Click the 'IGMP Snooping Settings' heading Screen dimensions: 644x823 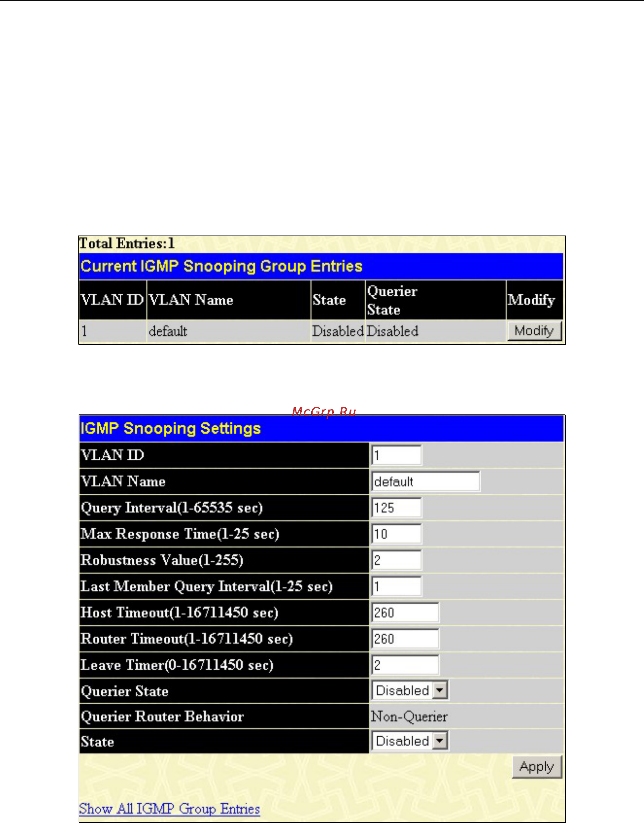coord(171,428)
